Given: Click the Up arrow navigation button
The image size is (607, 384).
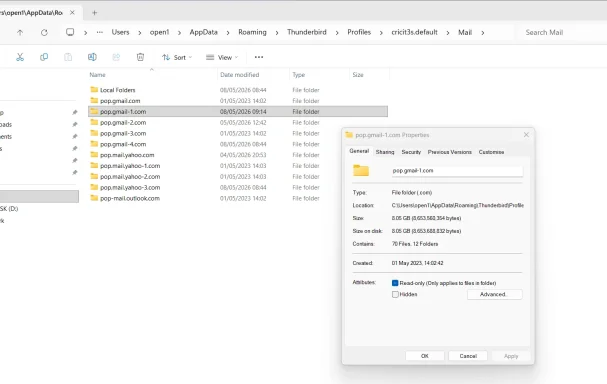Looking at the screenshot, I should 20,33.
